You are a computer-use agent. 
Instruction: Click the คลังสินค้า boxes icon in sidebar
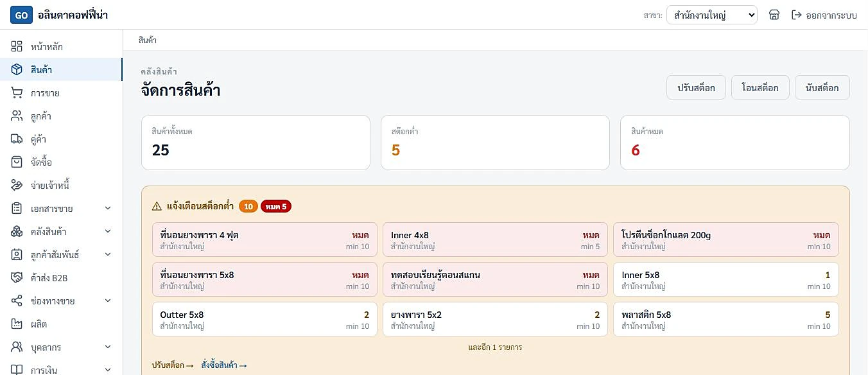tap(17, 232)
